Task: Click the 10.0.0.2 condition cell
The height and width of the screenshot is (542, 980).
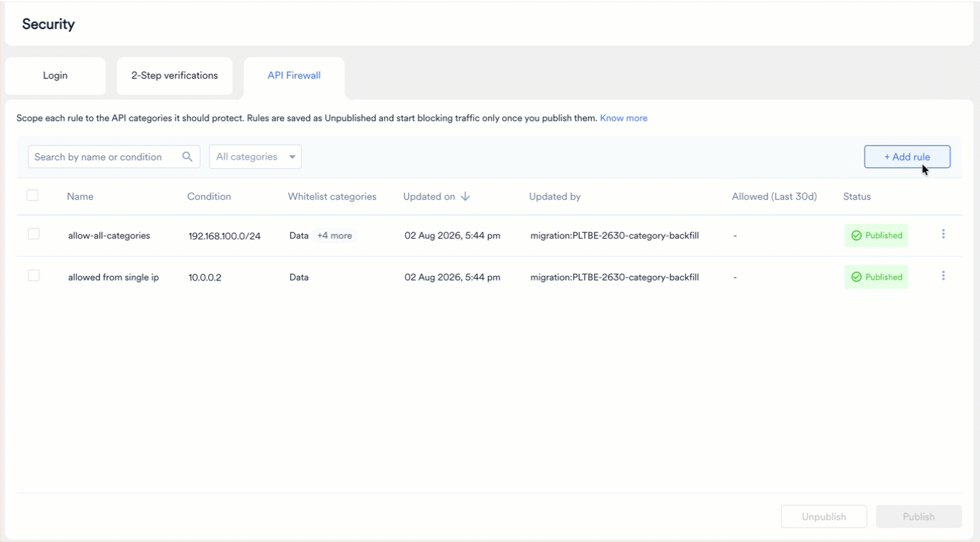Action: coord(205,277)
